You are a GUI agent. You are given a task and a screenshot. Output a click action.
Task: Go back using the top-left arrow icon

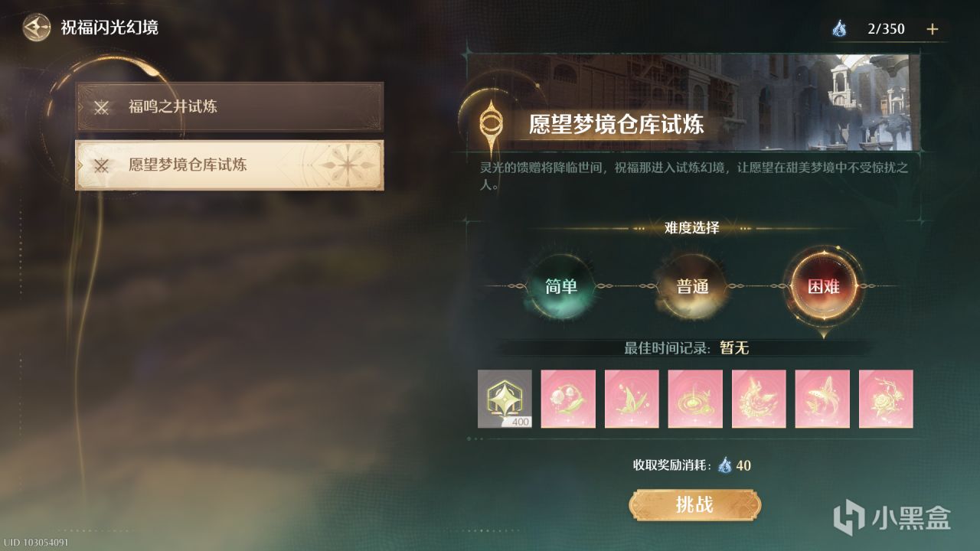click(34, 28)
